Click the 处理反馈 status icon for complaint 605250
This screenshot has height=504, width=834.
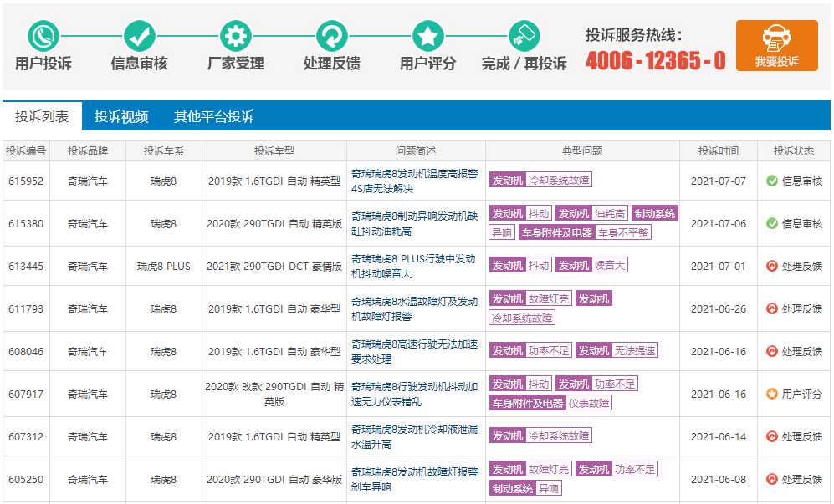772,479
